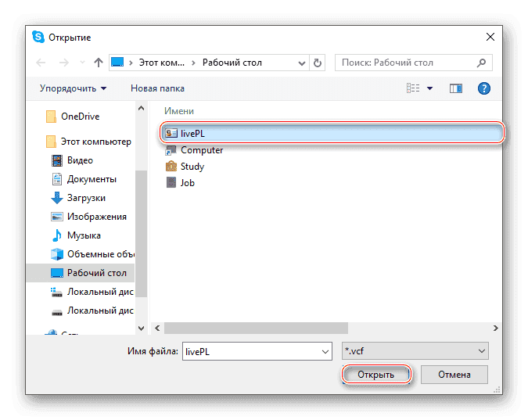Click the horizontal scrollbar thumb
Viewport: 528px width, 420px height.
pyautogui.click(x=256, y=328)
